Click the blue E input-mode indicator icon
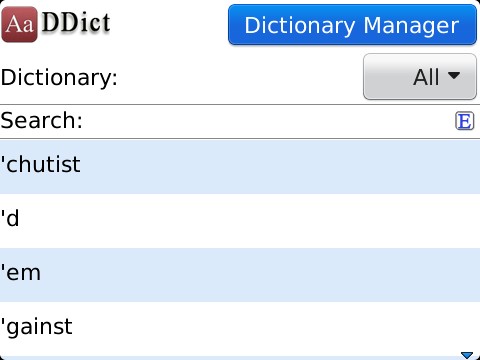This screenshot has height=360, width=480. pyautogui.click(x=464, y=121)
